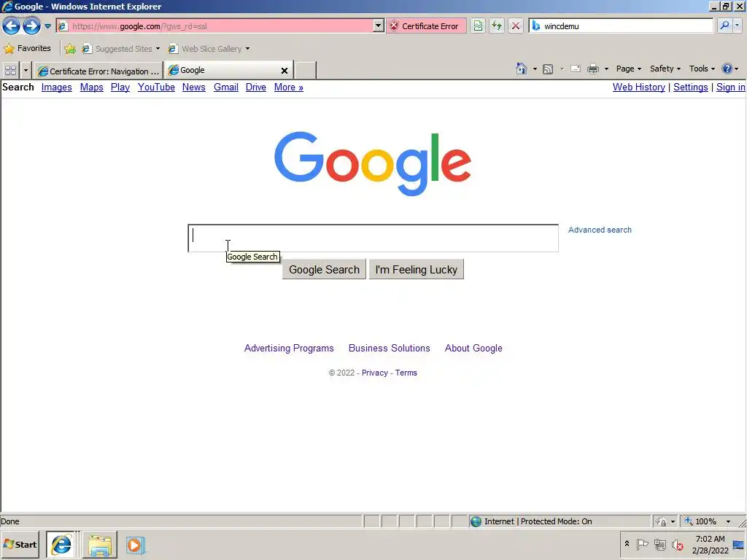Click the Certificate Error security badge
This screenshot has width=747, height=560.
[x=425, y=26]
